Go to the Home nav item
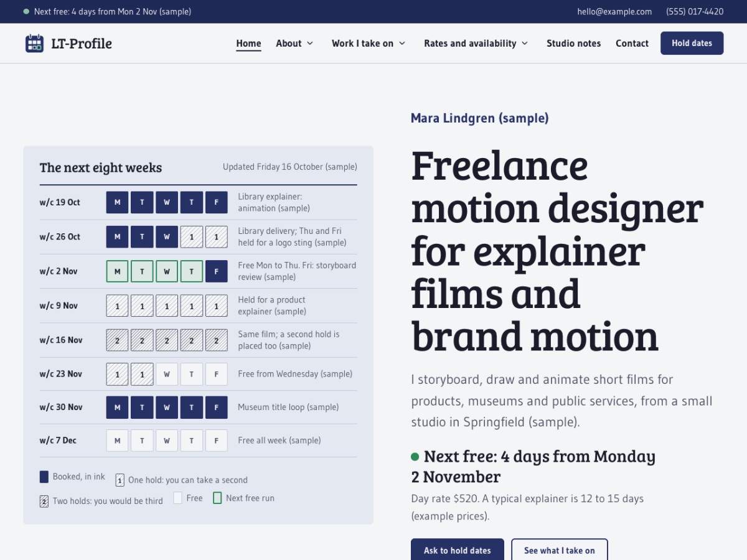This screenshot has width=747, height=560. [x=248, y=44]
